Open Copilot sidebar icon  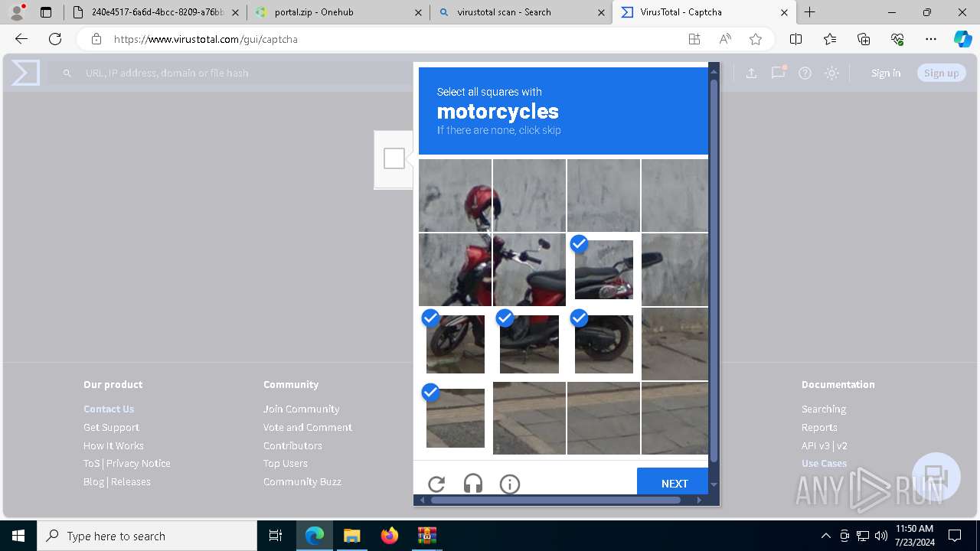tap(962, 39)
